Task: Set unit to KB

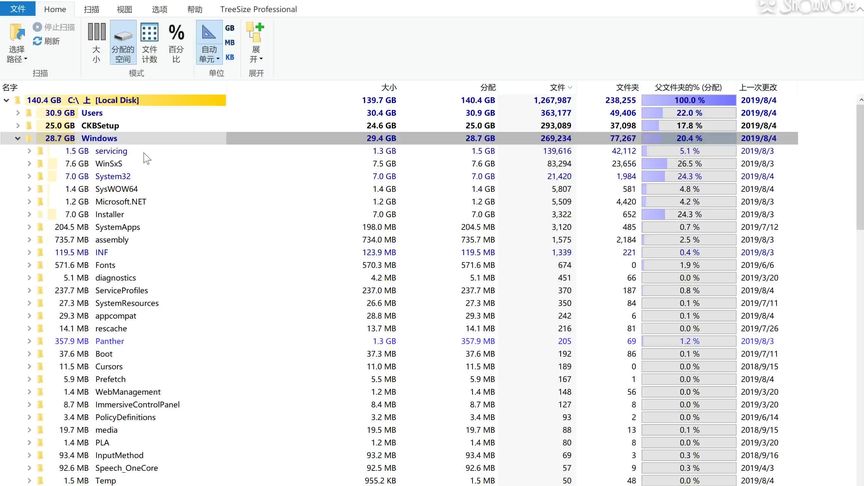Action: [x=230, y=57]
